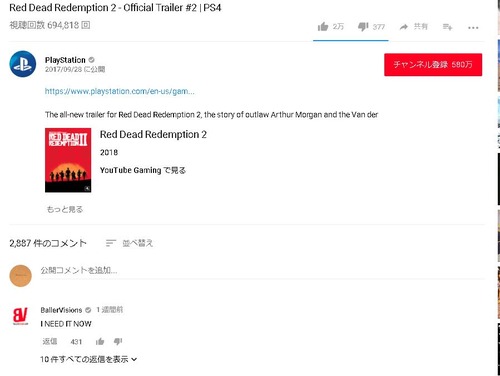Image resolution: width=500 pixels, height=376 pixels.
Task: Open the Red Dead Redemption 2 game title link
Action: pos(153,134)
